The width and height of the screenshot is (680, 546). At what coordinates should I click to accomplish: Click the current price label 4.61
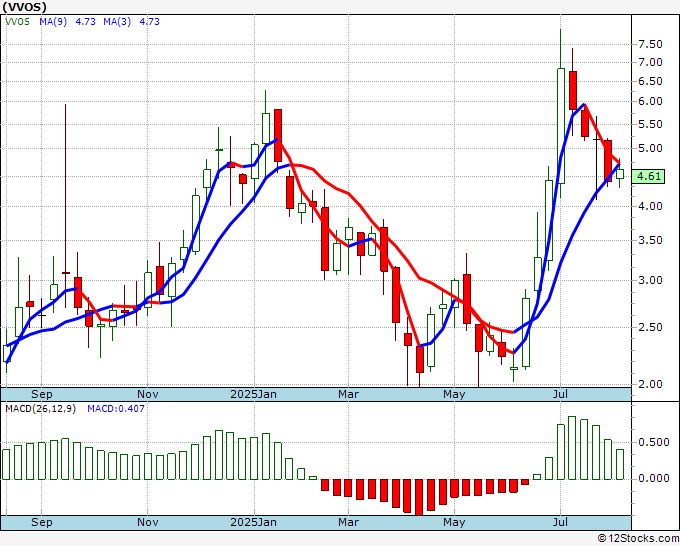click(649, 177)
